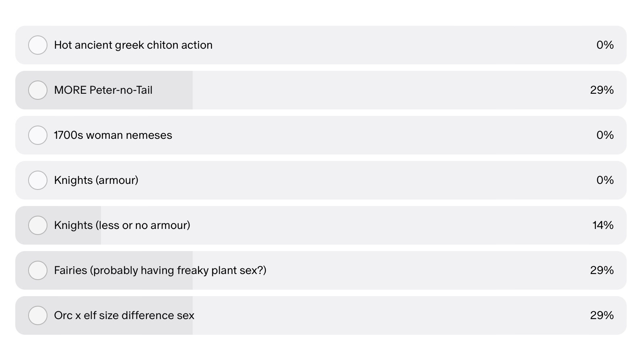Screen dimensions: 644x342
Task: Click the 29% result for Orc x elf option
Action: coord(602,315)
